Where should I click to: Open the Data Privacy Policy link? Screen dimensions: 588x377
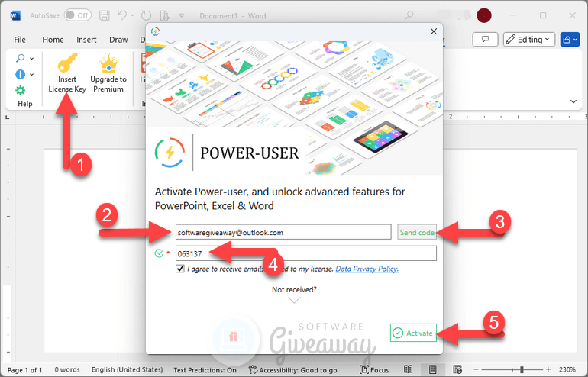367,269
